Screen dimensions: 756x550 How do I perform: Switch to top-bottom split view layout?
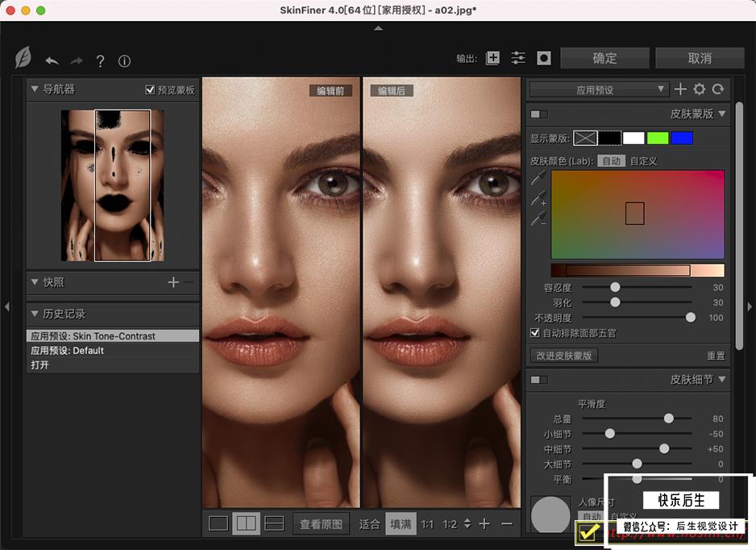tap(274, 523)
